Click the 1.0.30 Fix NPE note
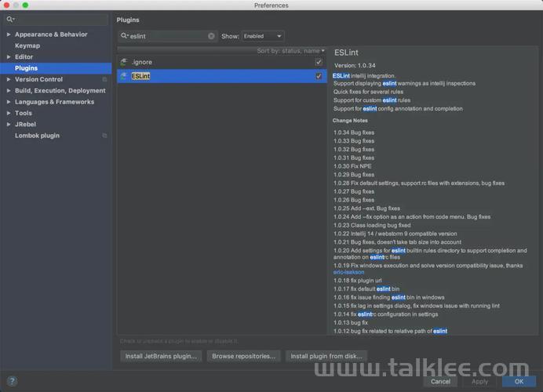The width and height of the screenshot is (543, 392). coord(352,166)
